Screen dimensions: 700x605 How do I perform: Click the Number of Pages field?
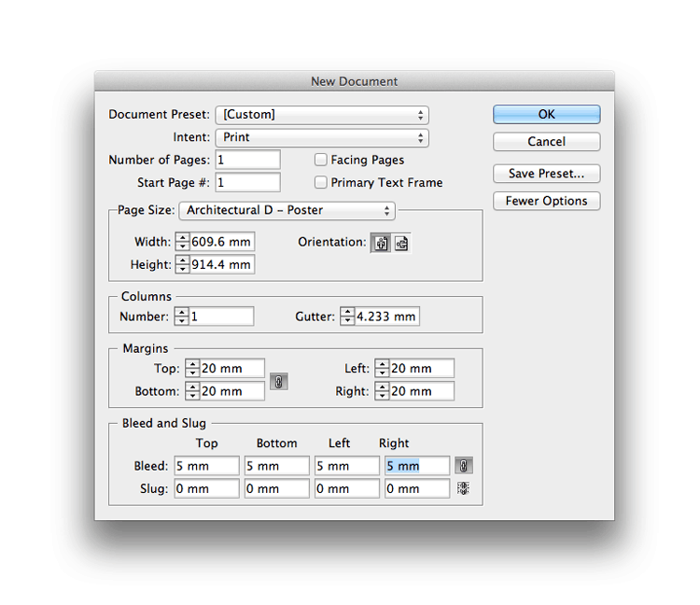pos(247,160)
